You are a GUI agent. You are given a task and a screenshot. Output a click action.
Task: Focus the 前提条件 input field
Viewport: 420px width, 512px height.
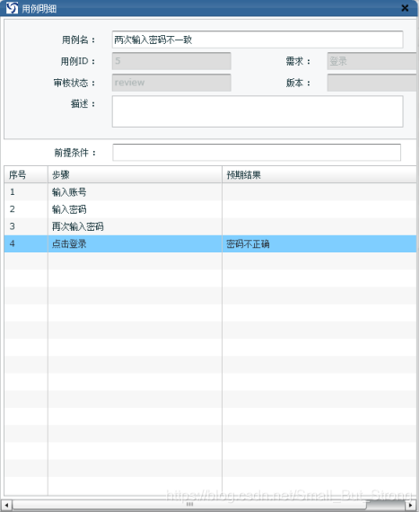click(x=257, y=152)
